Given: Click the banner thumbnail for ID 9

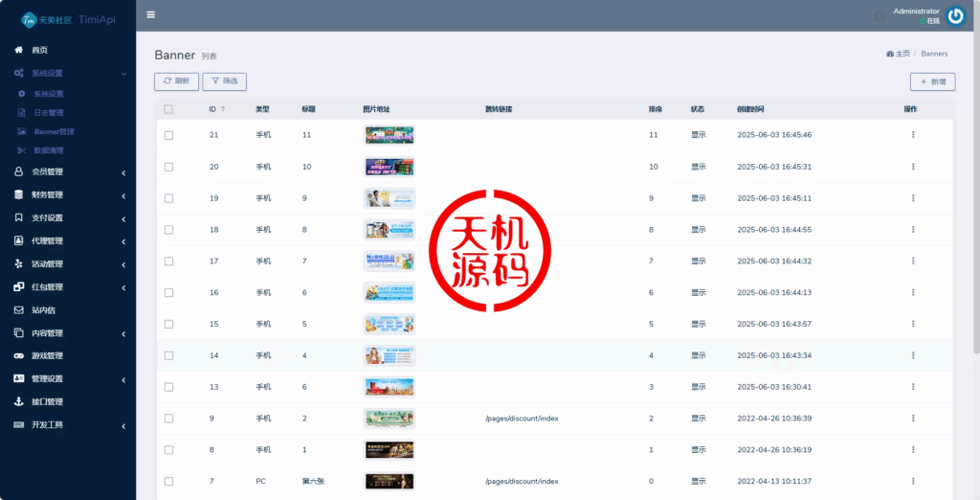Looking at the screenshot, I should [x=390, y=419].
